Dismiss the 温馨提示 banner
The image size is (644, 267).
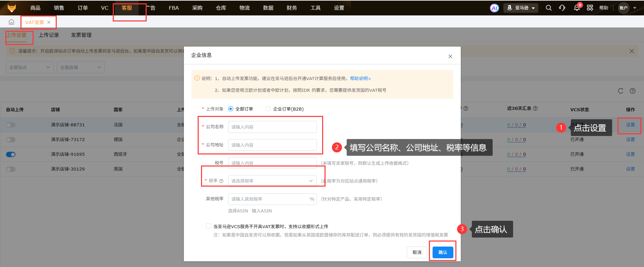point(632,51)
